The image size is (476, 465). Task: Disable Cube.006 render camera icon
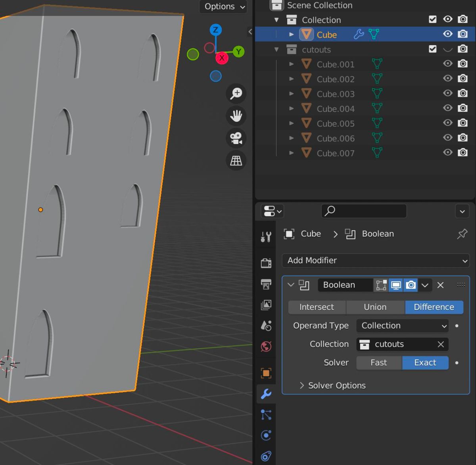tap(463, 138)
